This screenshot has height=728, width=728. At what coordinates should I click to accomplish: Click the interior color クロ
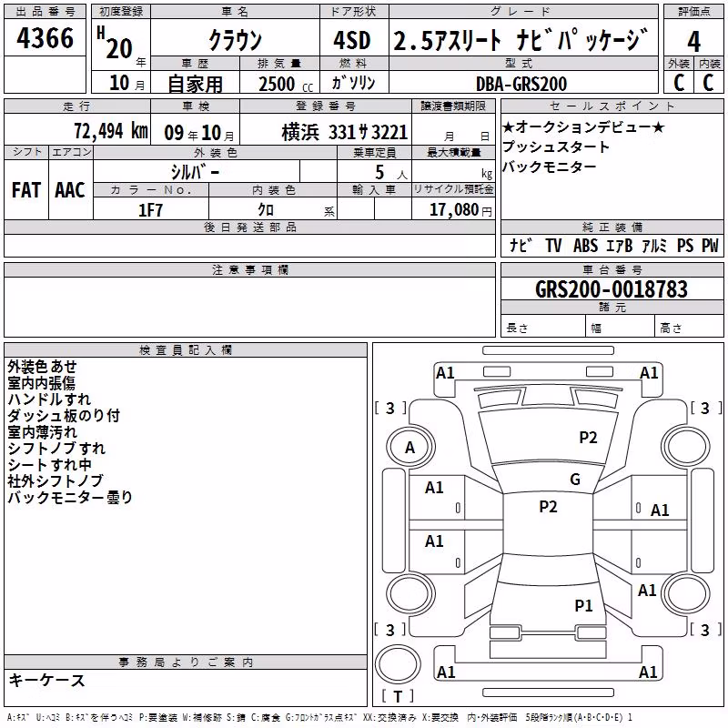pyautogui.click(x=266, y=210)
